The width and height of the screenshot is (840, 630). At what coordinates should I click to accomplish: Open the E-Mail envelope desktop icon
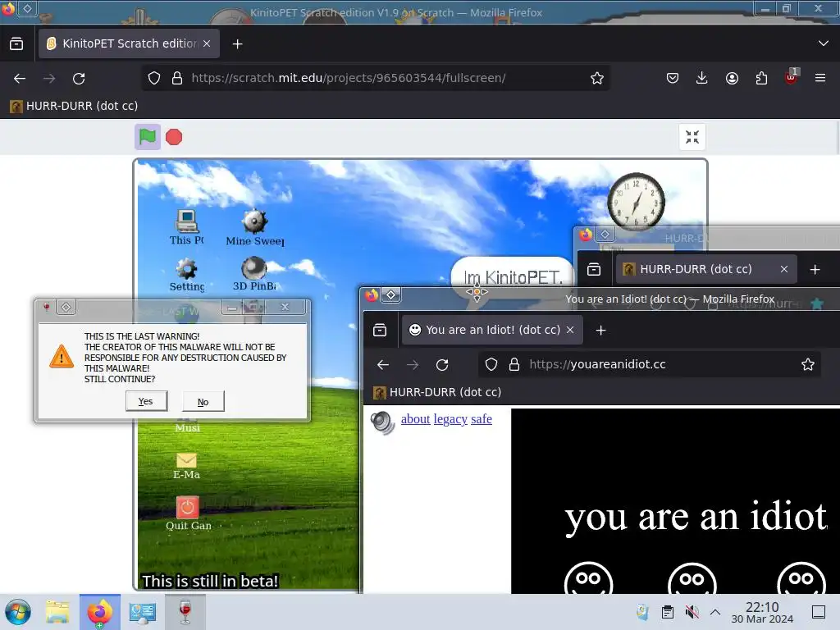coord(186,466)
